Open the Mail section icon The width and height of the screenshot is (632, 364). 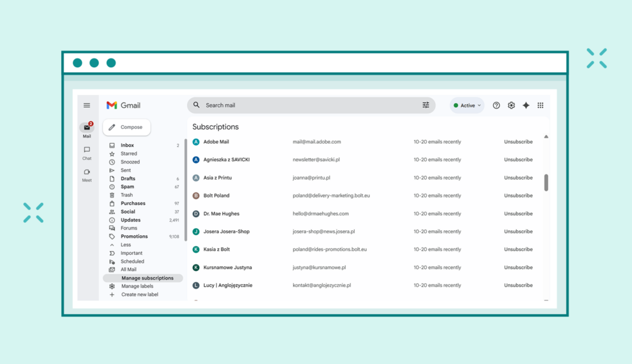86,127
